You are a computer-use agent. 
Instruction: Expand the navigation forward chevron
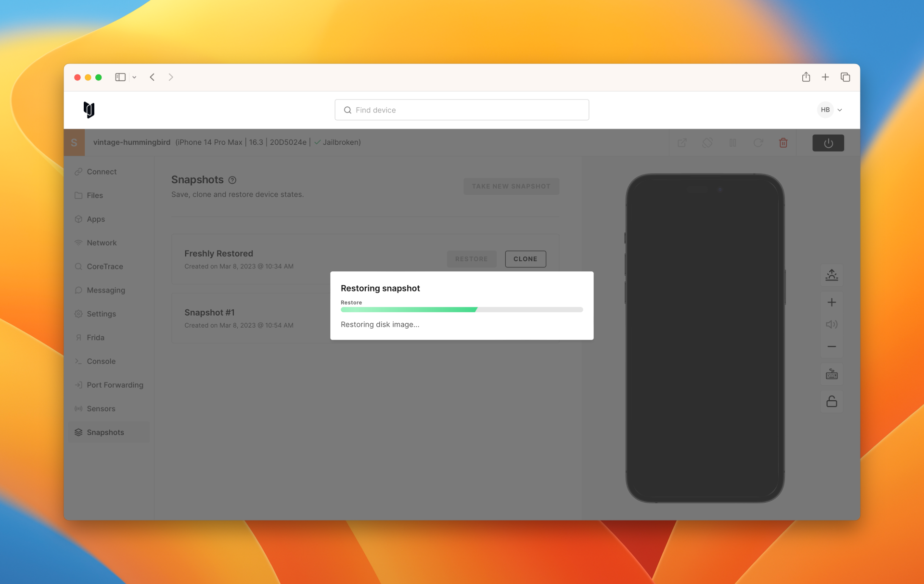click(171, 76)
